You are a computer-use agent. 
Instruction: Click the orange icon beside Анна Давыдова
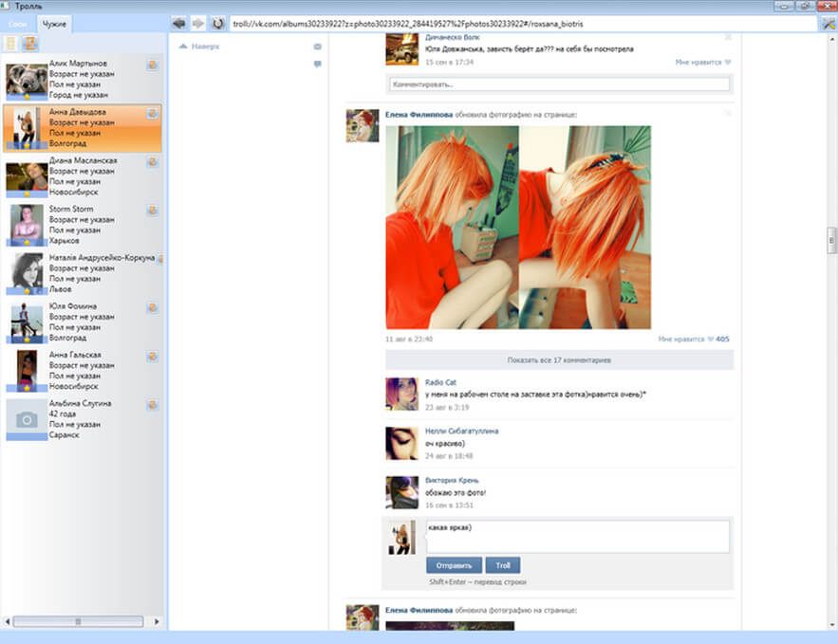click(152, 113)
